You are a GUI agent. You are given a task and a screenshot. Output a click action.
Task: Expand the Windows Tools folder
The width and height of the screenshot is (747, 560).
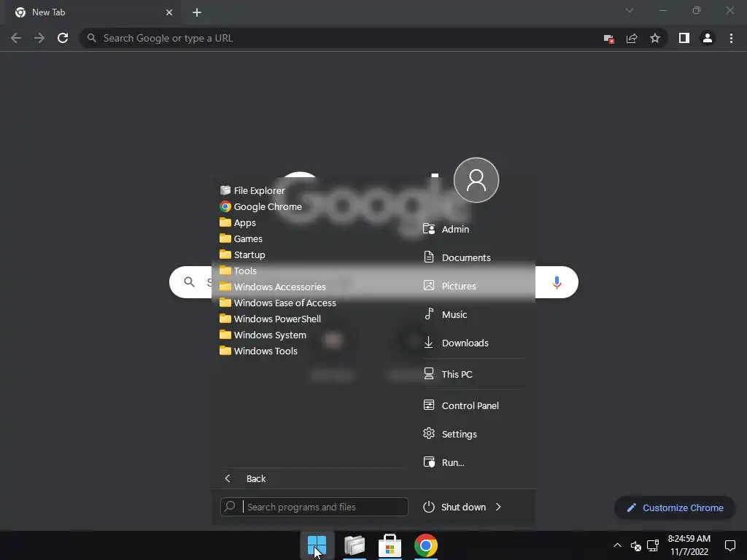coord(259,351)
